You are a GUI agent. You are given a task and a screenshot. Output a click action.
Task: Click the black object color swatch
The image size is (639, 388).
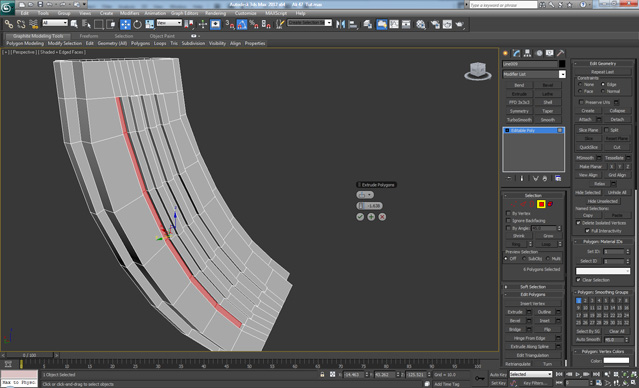(562, 64)
